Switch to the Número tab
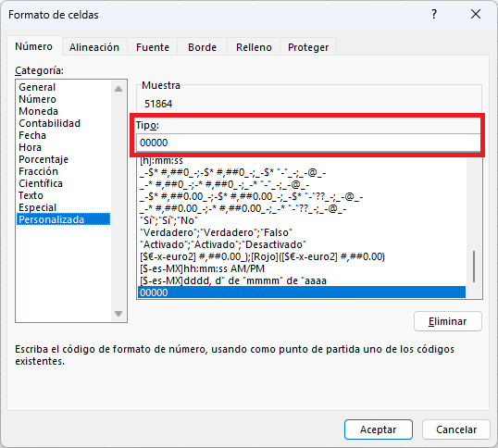Screen dimensions: 498x448 pyautogui.click(x=34, y=46)
